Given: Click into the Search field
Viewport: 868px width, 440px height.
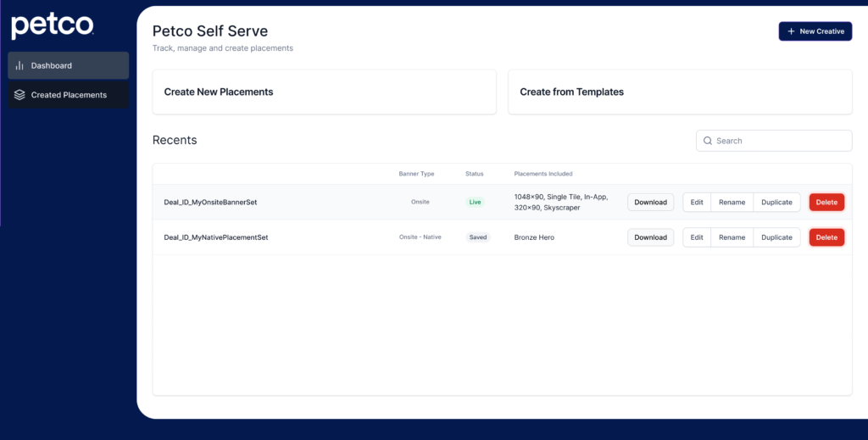Looking at the screenshot, I should pyautogui.click(x=780, y=141).
